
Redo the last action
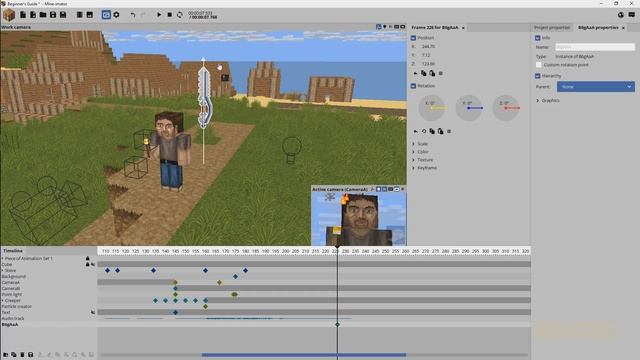tap(143, 15)
